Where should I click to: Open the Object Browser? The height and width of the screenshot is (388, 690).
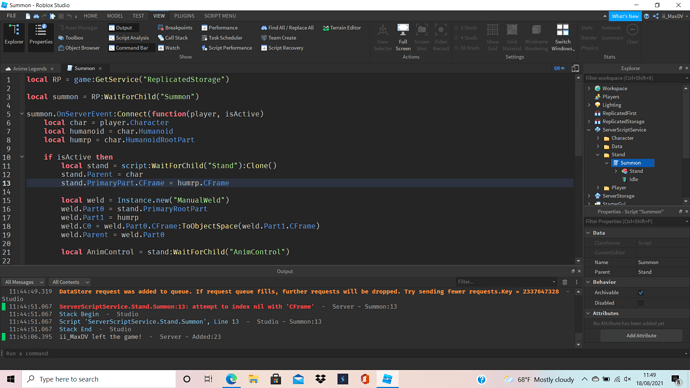click(79, 48)
